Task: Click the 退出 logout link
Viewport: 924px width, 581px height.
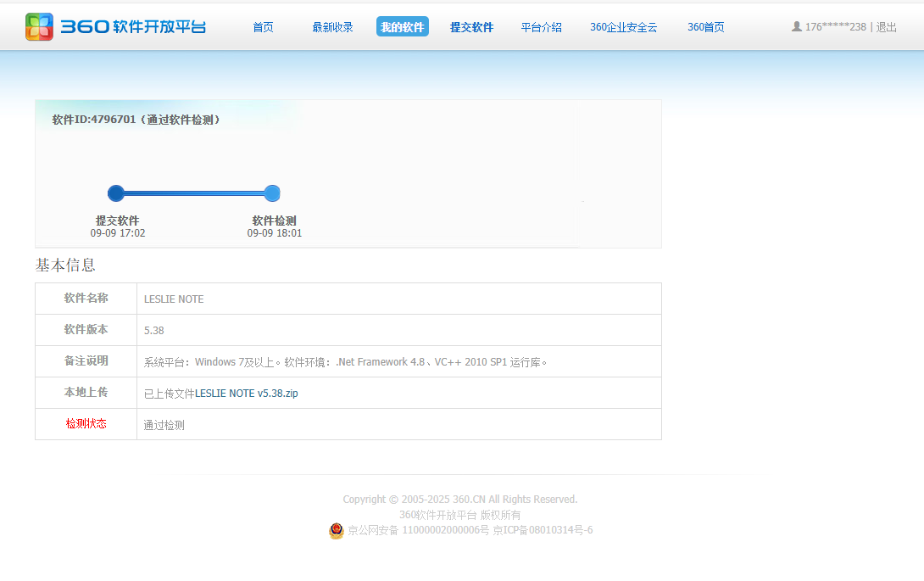Action: pyautogui.click(x=887, y=27)
